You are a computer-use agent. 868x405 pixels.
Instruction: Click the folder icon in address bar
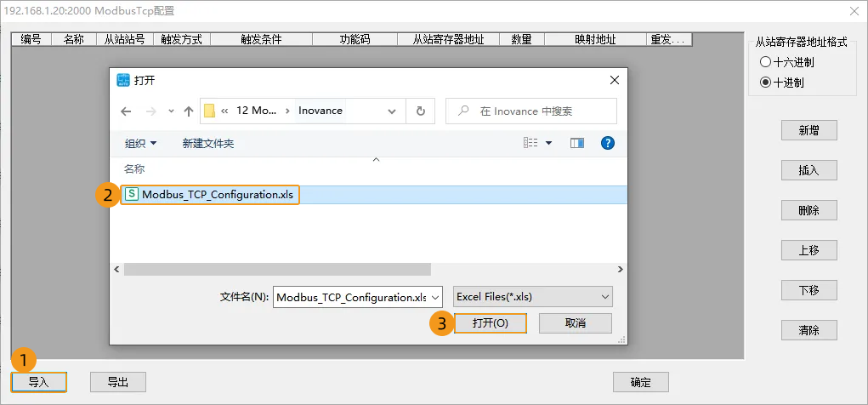click(x=209, y=111)
